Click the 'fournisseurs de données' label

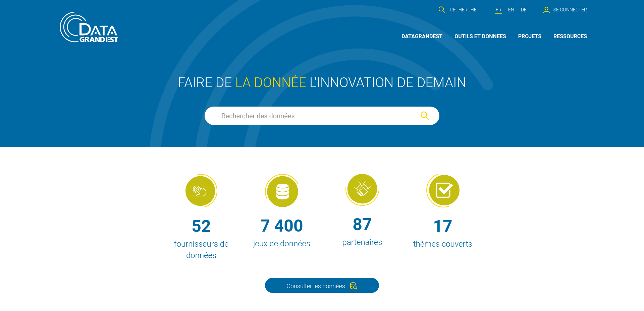coord(201,250)
